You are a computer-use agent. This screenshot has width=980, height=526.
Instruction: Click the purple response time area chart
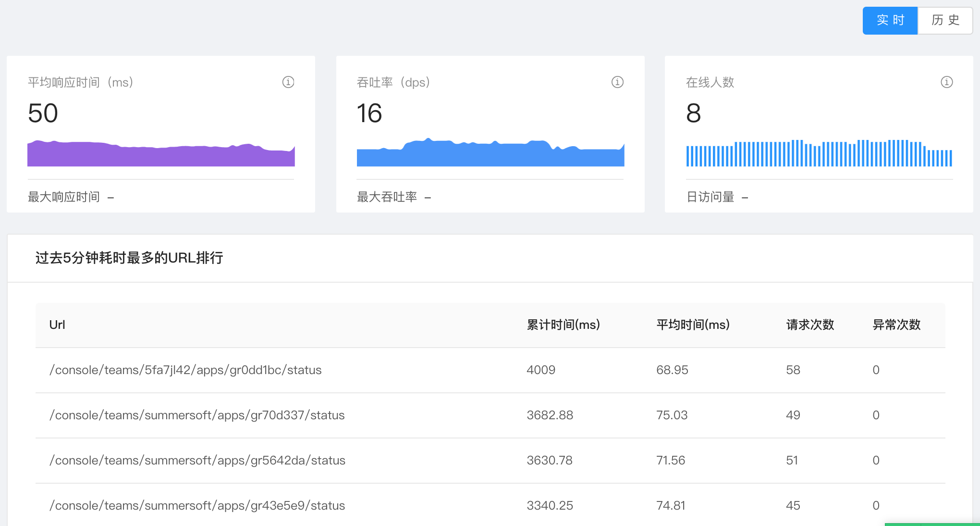click(161, 154)
